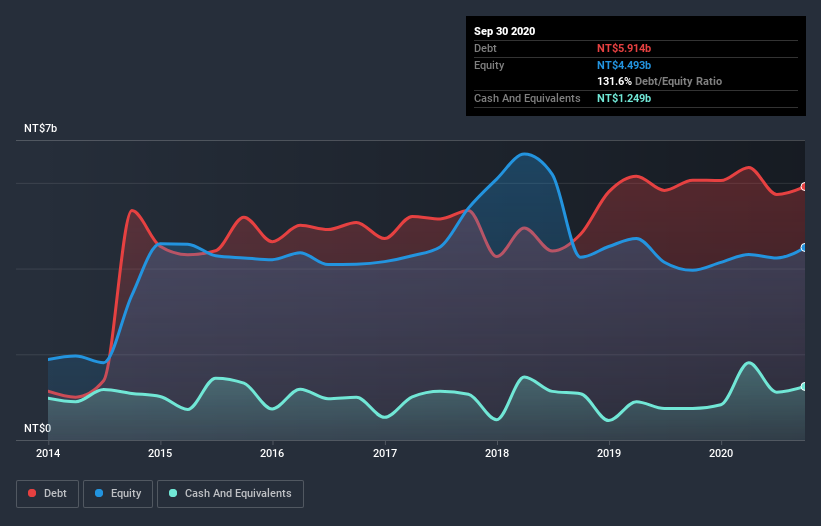Click the Sep 30 2020 tooltip date
Screen dimensions: 821x526
pos(505,31)
